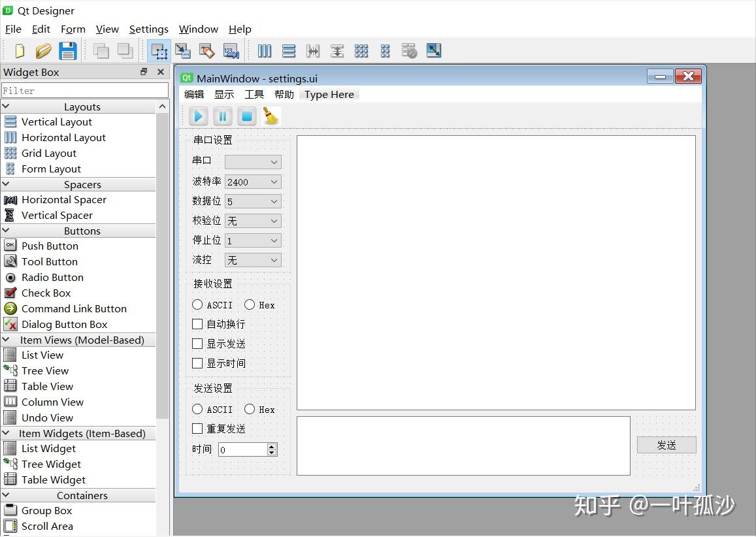Open the Form menu

pos(73,29)
